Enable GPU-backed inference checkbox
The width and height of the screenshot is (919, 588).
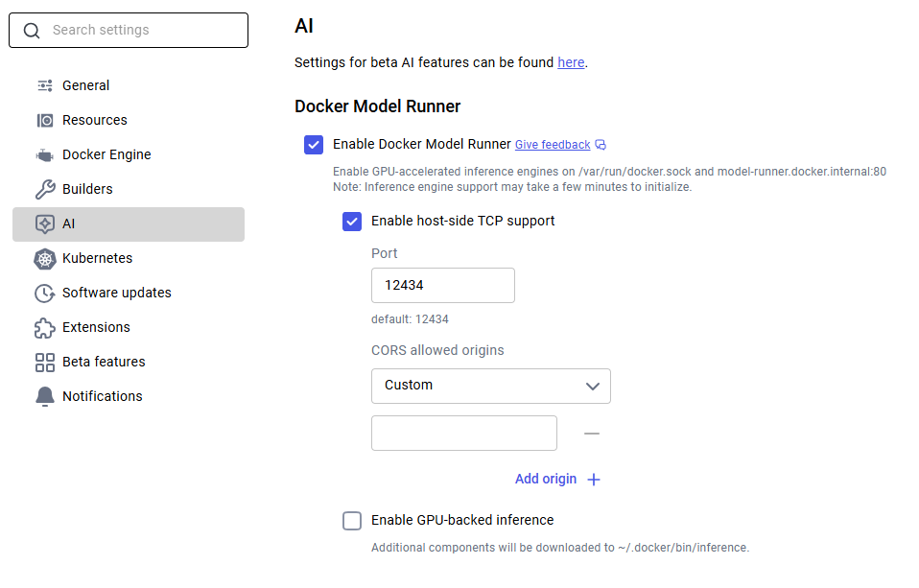point(352,521)
